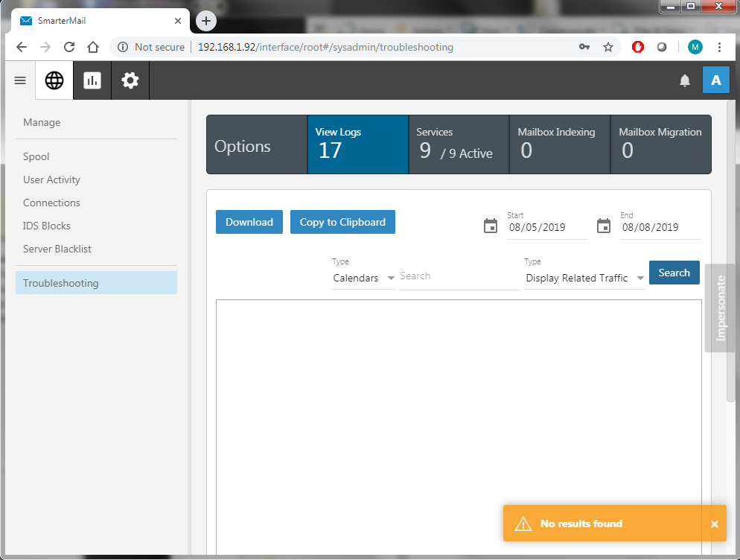The height and width of the screenshot is (560, 740).
Task: Click the Copy to Clipboard button
Action: [x=342, y=222]
